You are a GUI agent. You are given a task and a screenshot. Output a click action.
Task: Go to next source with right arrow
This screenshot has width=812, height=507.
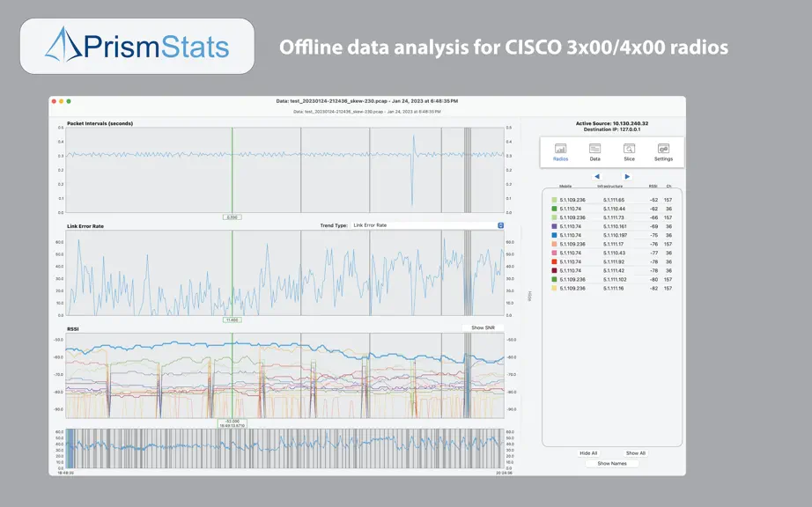pyautogui.click(x=627, y=176)
